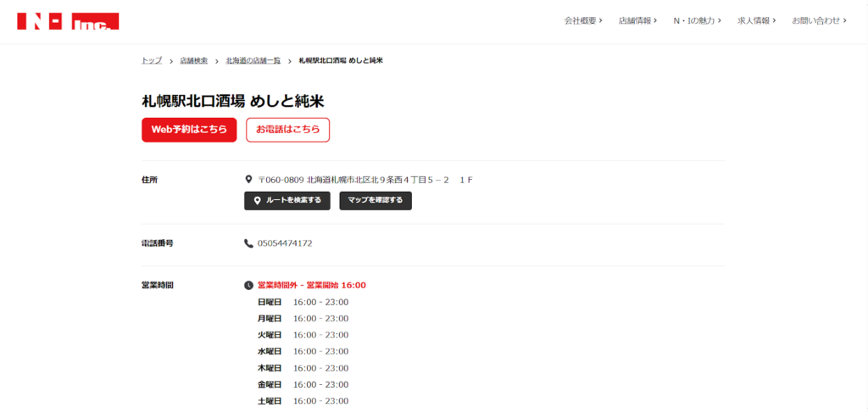868x413 pixels.
Task: Click the ルートを検索する button
Action: point(287,201)
